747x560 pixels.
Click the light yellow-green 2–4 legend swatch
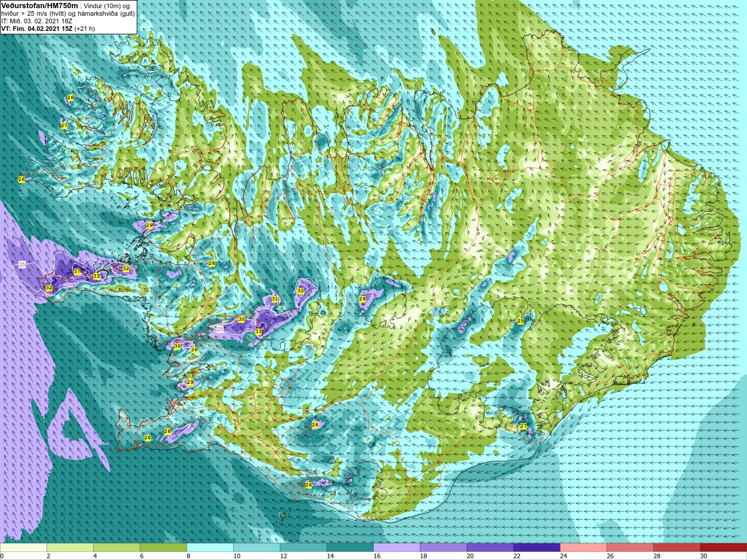[x=70, y=548]
